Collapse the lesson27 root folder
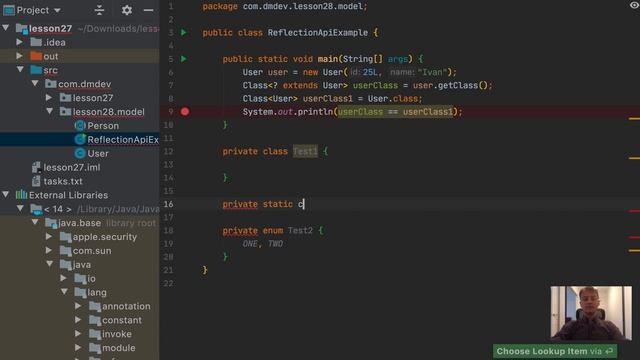The image size is (640, 360). [6, 28]
